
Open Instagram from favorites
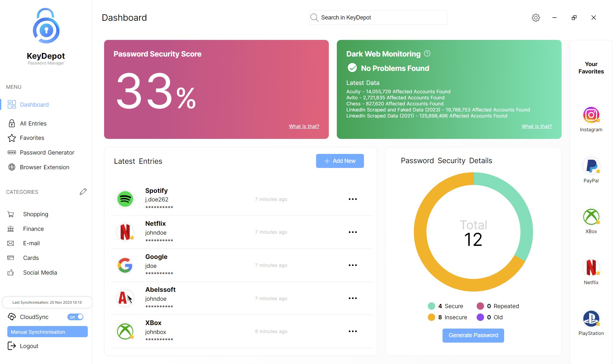pos(591,115)
